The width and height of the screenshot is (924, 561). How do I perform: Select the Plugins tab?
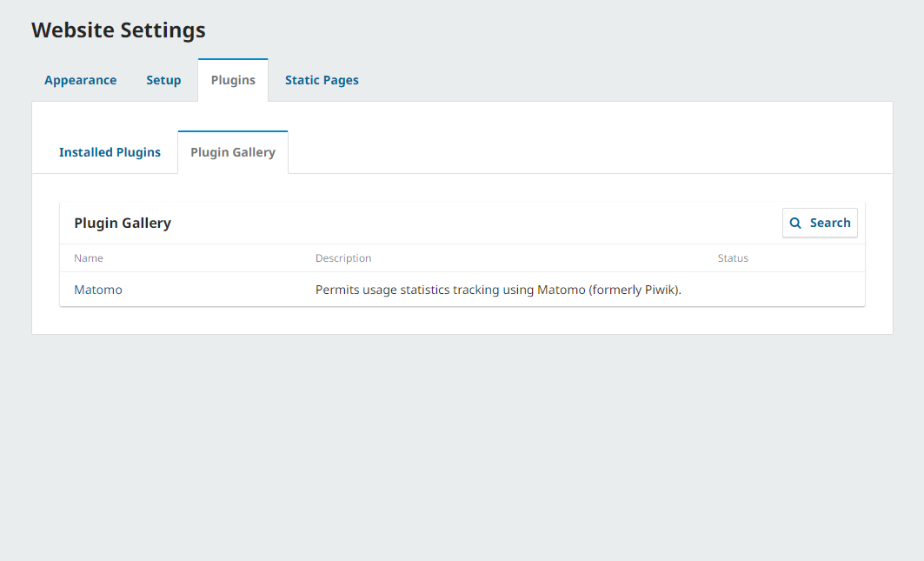pyautogui.click(x=233, y=80)
